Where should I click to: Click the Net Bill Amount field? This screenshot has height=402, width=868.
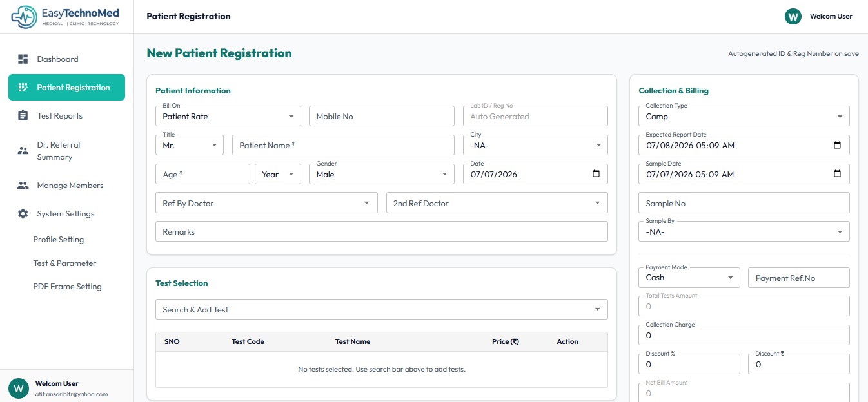[744, 392]
